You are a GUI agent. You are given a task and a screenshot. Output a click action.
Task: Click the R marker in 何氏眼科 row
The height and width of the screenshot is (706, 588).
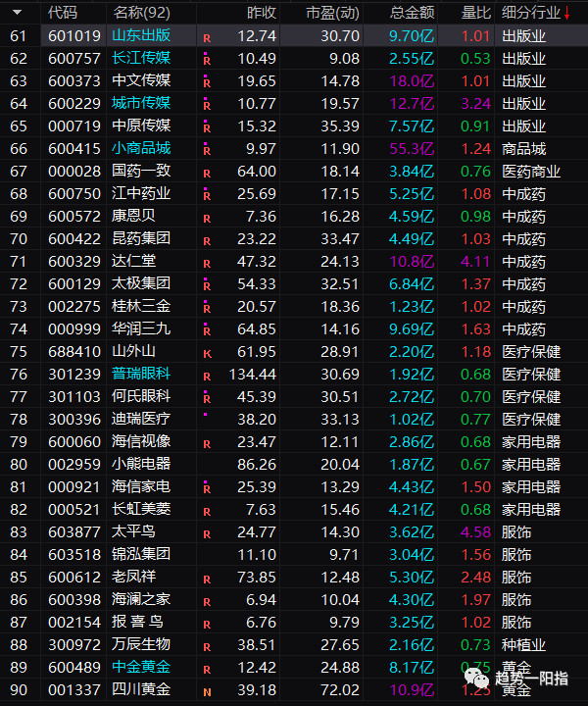(207, 398)
